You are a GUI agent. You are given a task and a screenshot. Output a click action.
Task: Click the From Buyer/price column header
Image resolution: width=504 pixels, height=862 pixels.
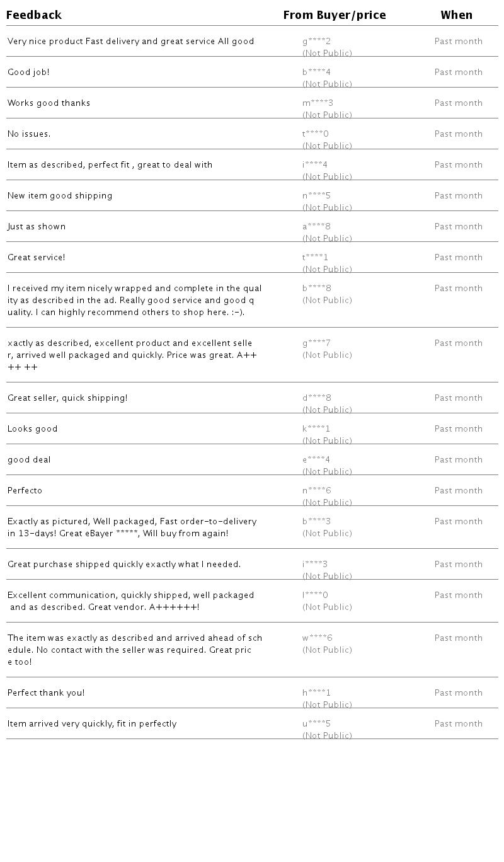(334, 15)
